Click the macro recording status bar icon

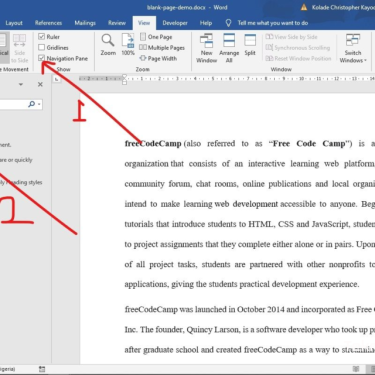[42, 369]
